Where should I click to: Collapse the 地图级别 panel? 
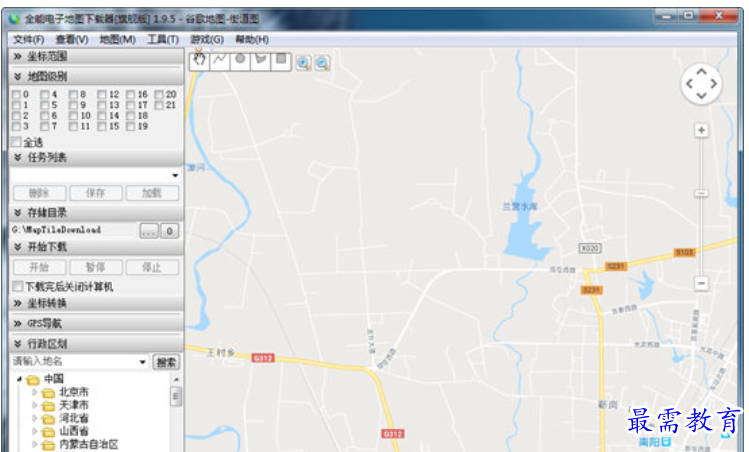[18, 76]
